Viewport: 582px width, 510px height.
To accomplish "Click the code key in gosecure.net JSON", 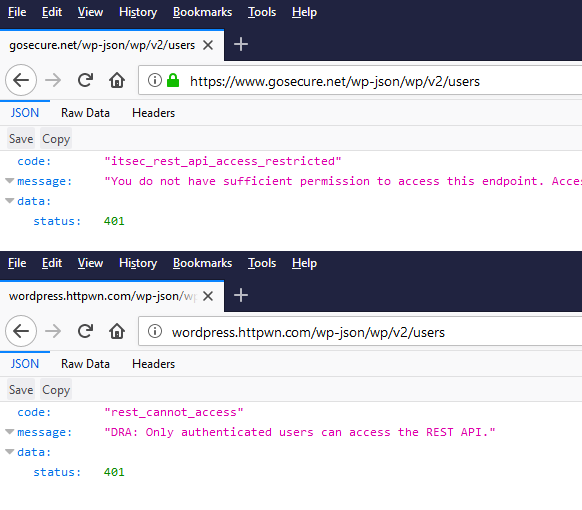I will click(34, 161).
